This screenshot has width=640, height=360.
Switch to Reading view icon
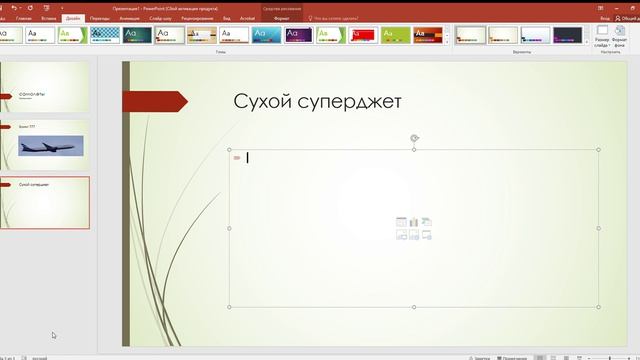pos(566,358)
